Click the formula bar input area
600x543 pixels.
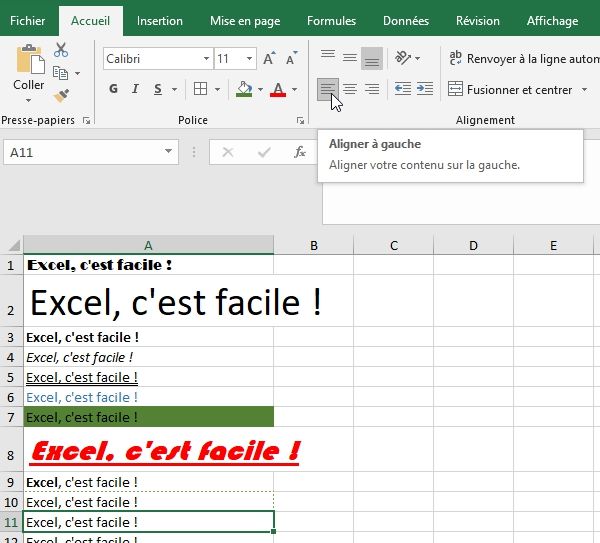461,205
